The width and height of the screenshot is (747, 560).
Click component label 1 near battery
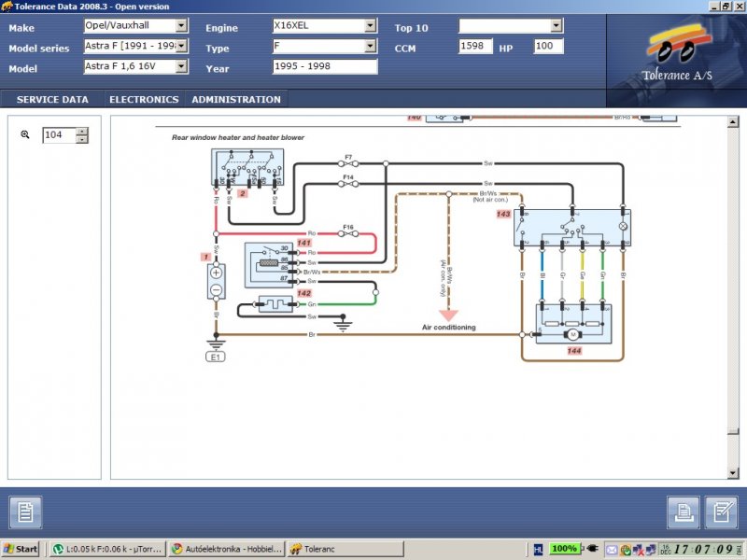pos(205,258)
